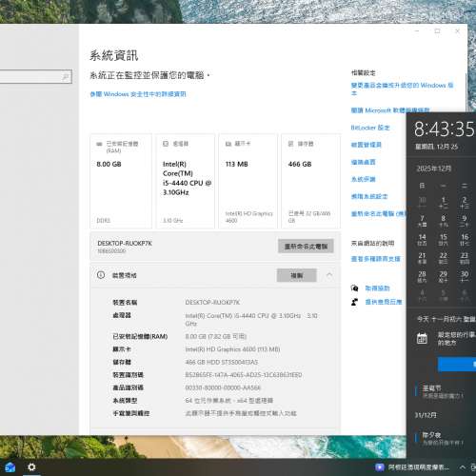Select December 29 in calendar
This screenshot has height=476, width=476.
point(444,276)
